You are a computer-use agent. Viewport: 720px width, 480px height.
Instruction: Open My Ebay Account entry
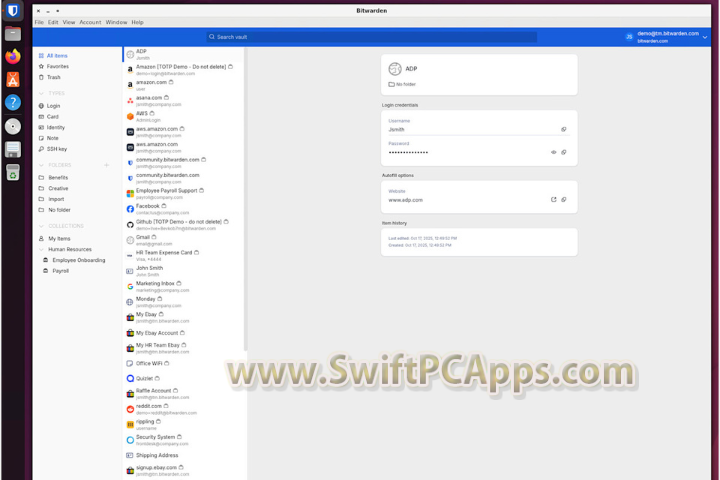(x=184, y=333)
